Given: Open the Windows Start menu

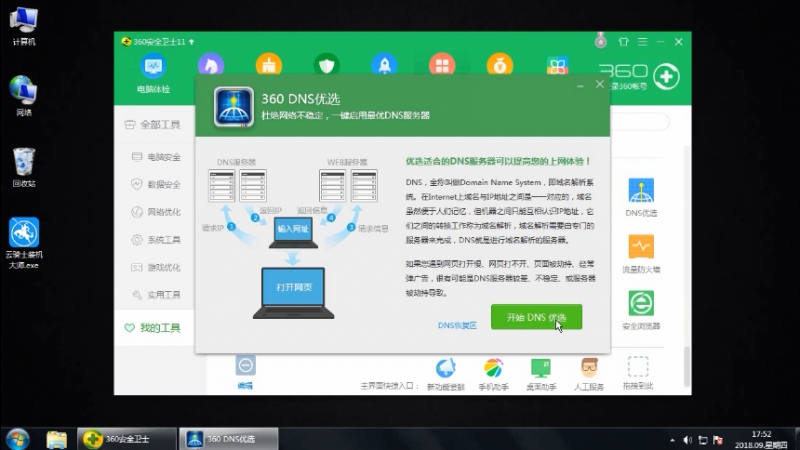Looking at the screenshot, I should point(18,439).
